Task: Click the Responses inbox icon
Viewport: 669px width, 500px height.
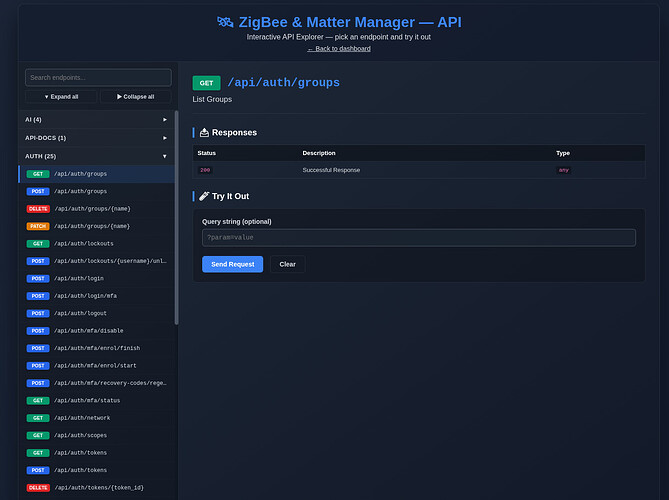Action: coord(204,133)
